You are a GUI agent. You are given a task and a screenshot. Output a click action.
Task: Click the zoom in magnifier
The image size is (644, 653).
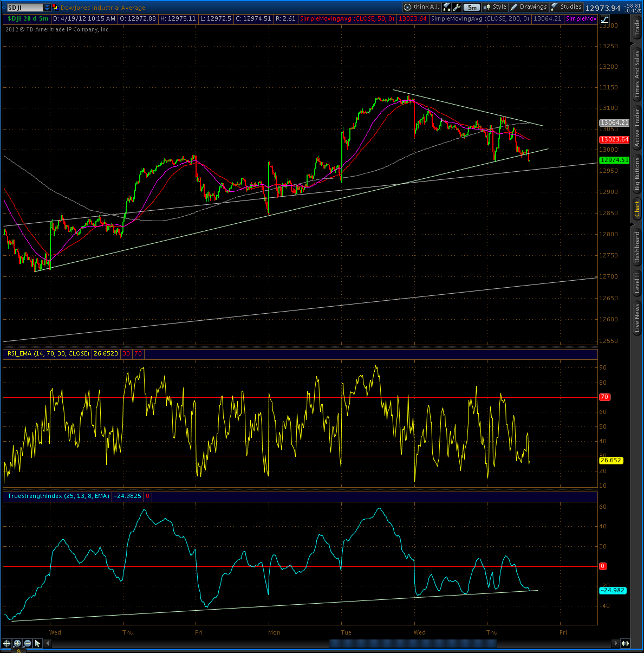pos(17,643)
